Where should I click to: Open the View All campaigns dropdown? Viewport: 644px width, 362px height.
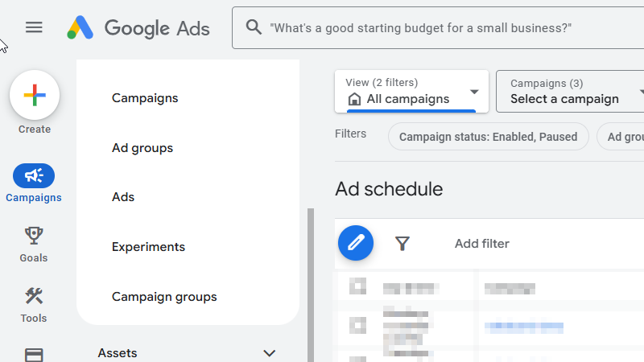tap(411, 92)
